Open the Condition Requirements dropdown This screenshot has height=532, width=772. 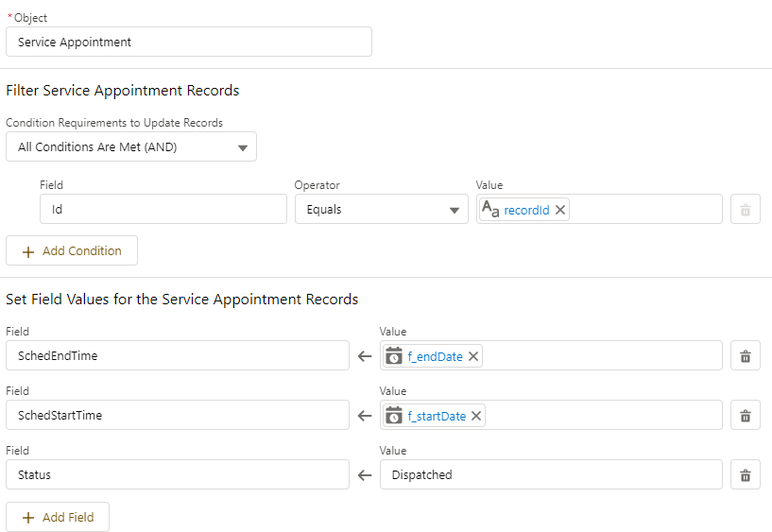pos(131,147)
